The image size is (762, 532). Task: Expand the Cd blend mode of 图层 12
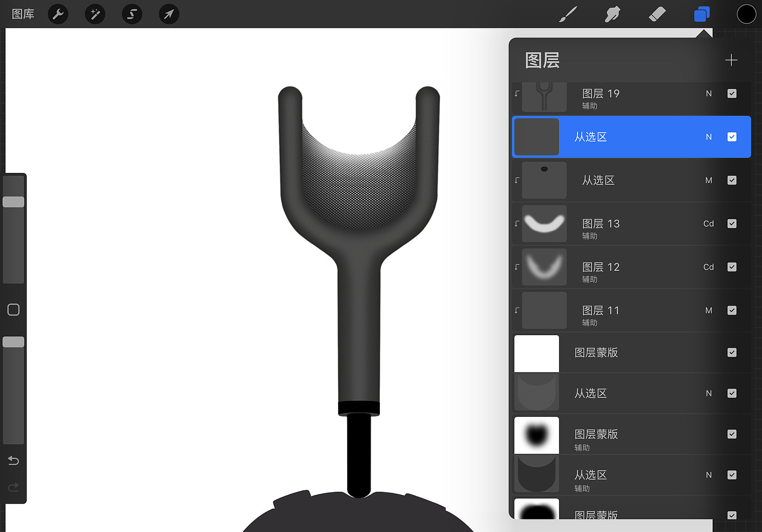709,267
